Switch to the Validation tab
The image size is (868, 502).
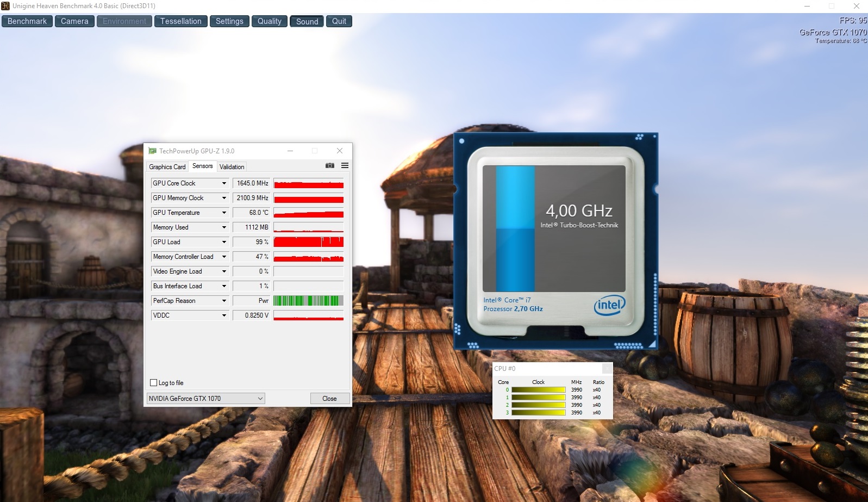pyautogui.click(x=232, y=167)
